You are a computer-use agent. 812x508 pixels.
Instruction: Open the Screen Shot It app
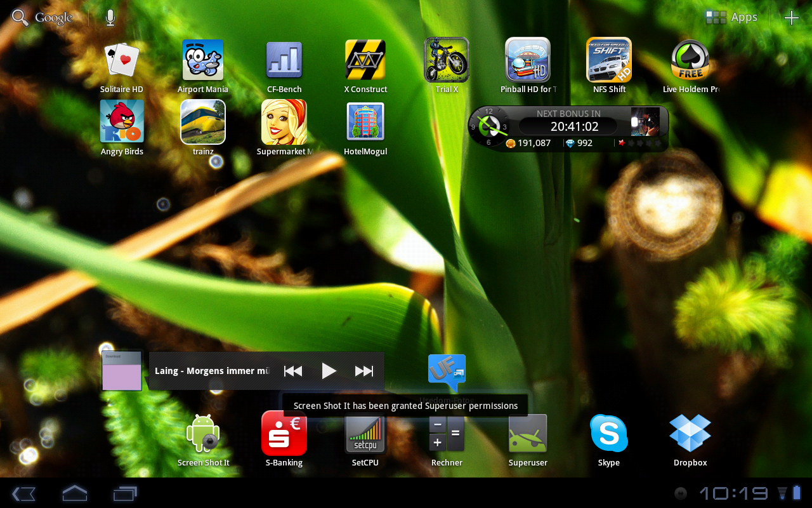point(203,440)
